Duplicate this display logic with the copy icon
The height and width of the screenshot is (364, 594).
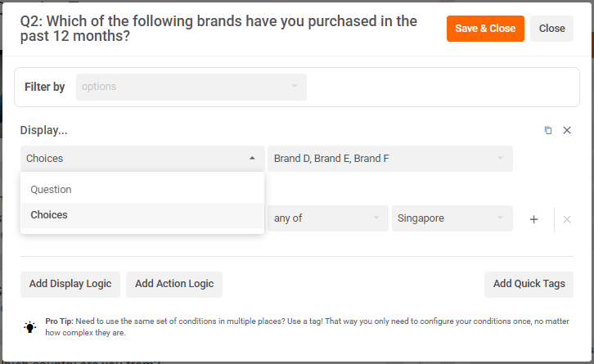(548, 130)
